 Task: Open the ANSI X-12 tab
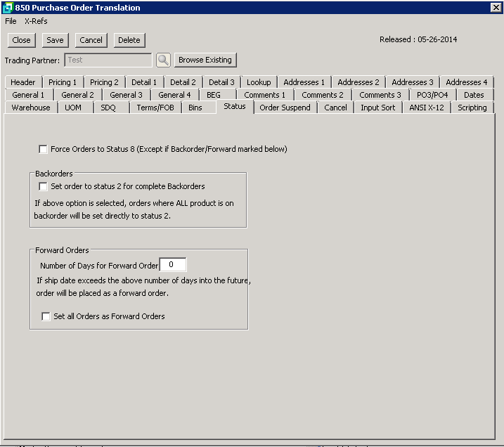point(427,108)
